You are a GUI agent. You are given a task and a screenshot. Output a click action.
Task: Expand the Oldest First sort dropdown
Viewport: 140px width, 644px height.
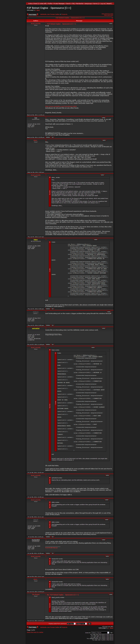tap(81, 624)
